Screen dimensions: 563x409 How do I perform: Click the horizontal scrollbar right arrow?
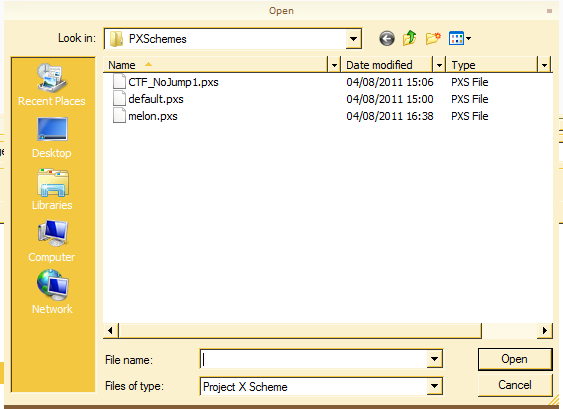pyautogui.click(x=545, y=330)
